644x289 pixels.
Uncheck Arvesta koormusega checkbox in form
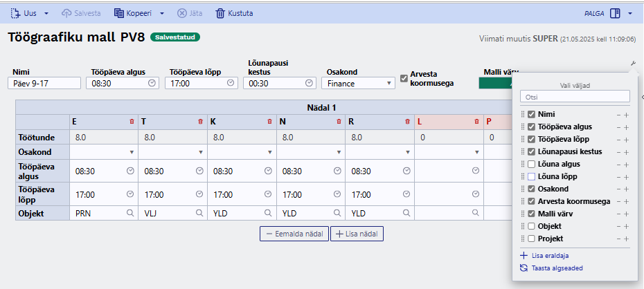(x=404, y=77)
